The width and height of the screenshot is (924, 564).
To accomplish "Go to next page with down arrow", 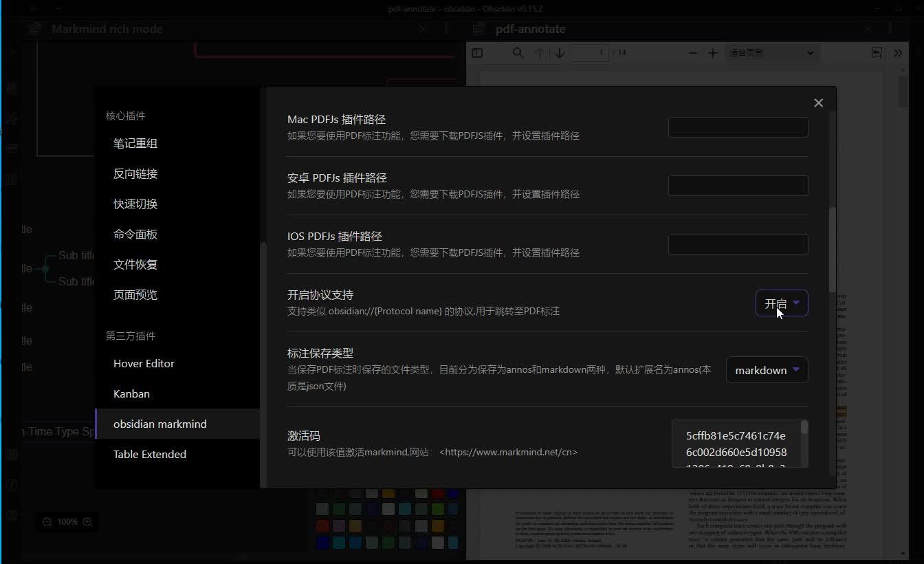I will pyautogui.click(x=559, y=52).
